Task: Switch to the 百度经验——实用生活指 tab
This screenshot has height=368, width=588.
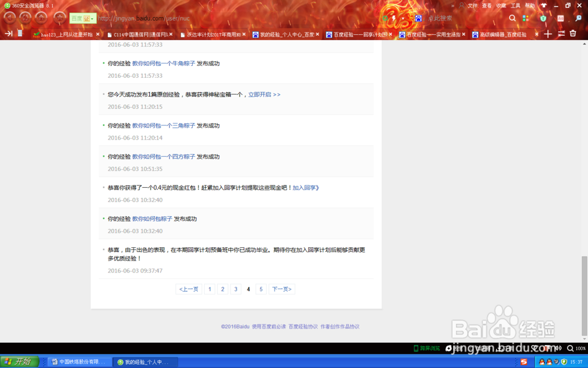Action: [433, 34]
